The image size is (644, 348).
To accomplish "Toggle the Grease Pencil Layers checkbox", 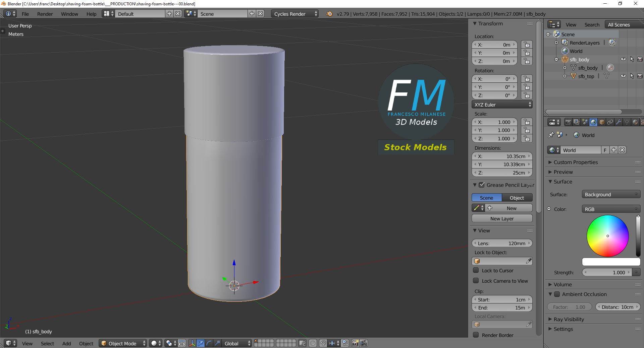I will [x=482, y=185].
